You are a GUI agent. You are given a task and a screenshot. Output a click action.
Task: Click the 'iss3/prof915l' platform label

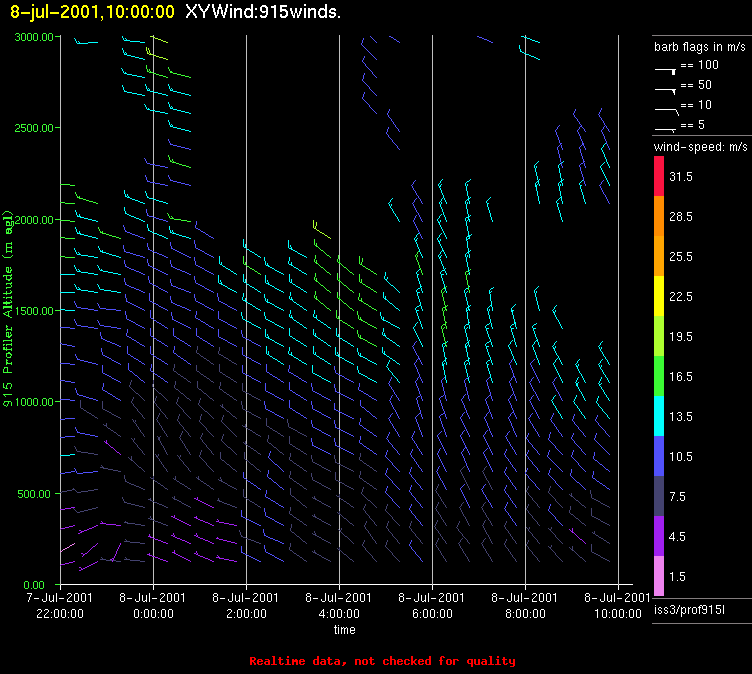689,610
